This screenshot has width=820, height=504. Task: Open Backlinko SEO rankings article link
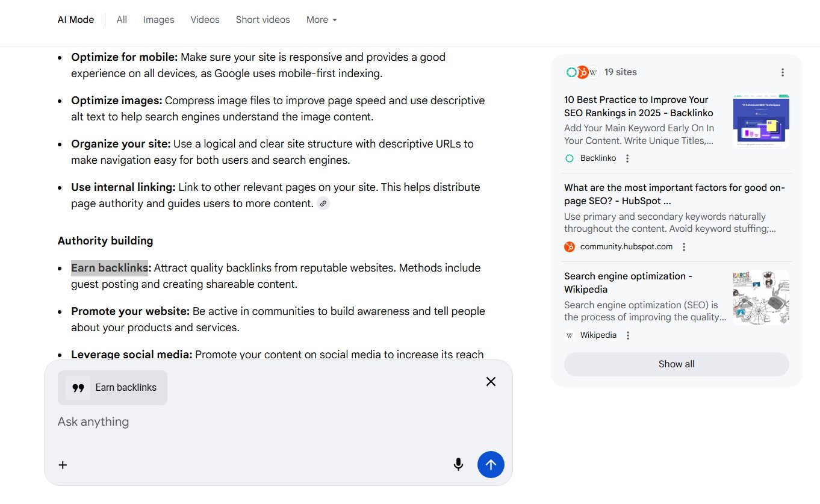click(x=638, y=107)
